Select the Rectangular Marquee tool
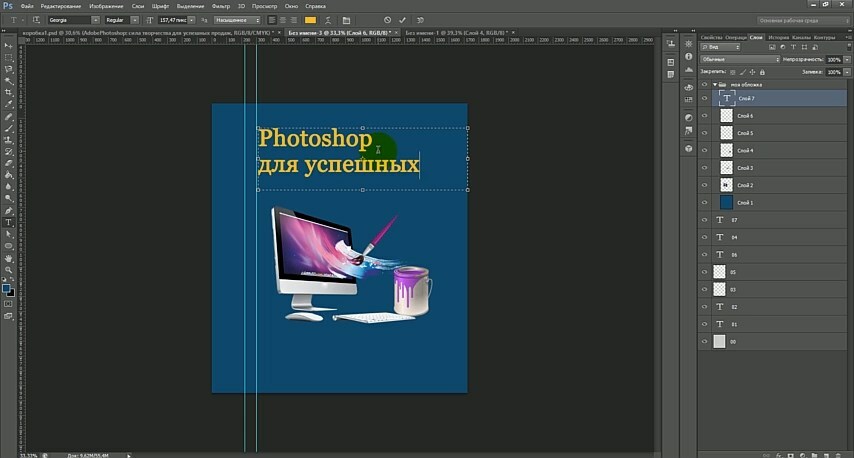The width and height of the screenshot is (854, 458). pos(8,58)
